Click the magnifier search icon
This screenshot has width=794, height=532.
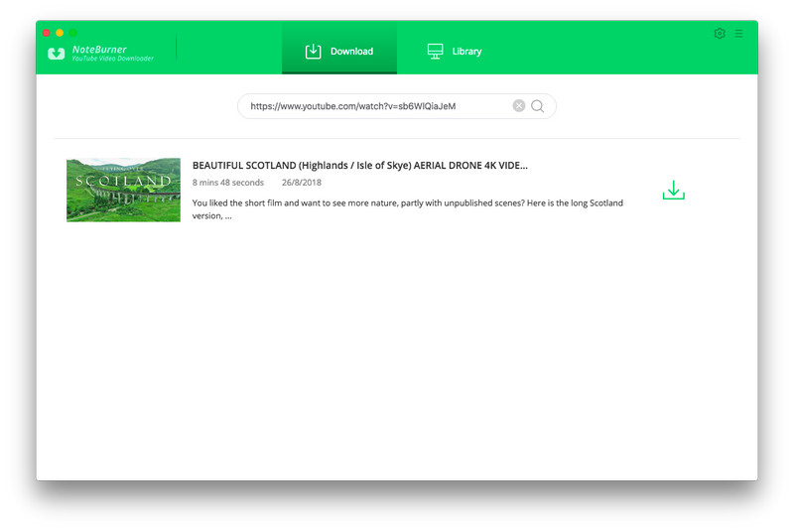(537, 106)
